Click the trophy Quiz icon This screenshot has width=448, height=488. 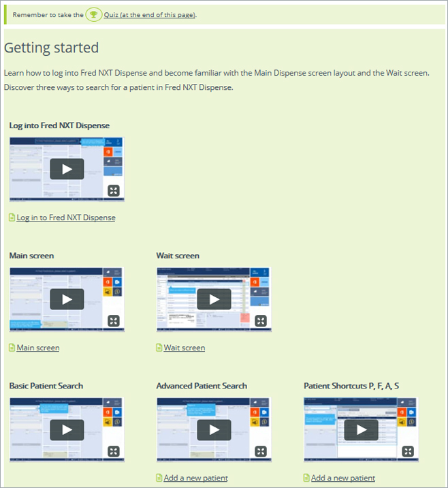pos(93,14)
